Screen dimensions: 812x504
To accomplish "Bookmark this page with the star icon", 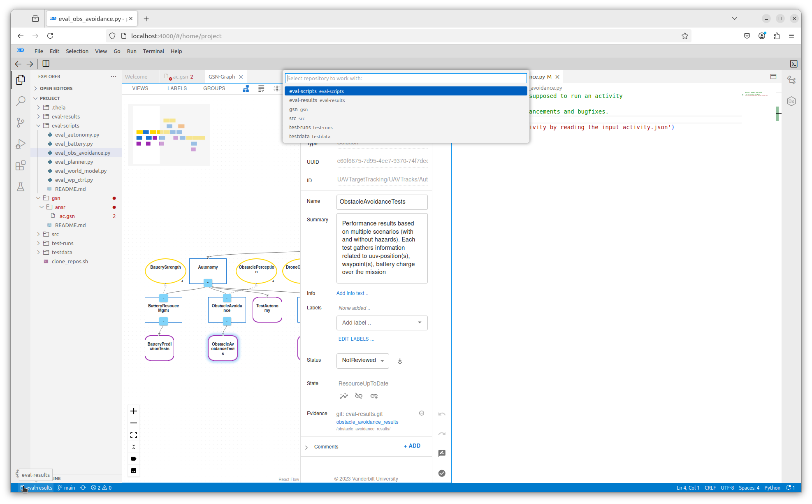I will pyautogui.click(x=685, y=36).
